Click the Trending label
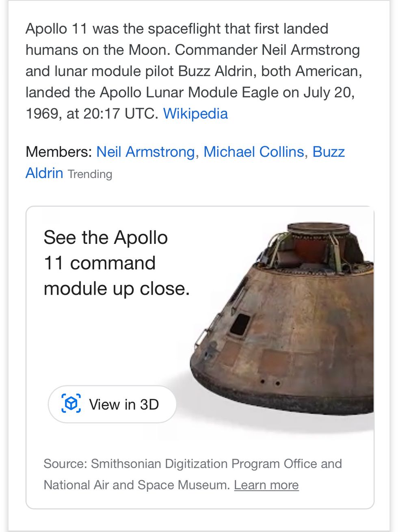The height and width of the screenshot is (532, 398). 89,174
